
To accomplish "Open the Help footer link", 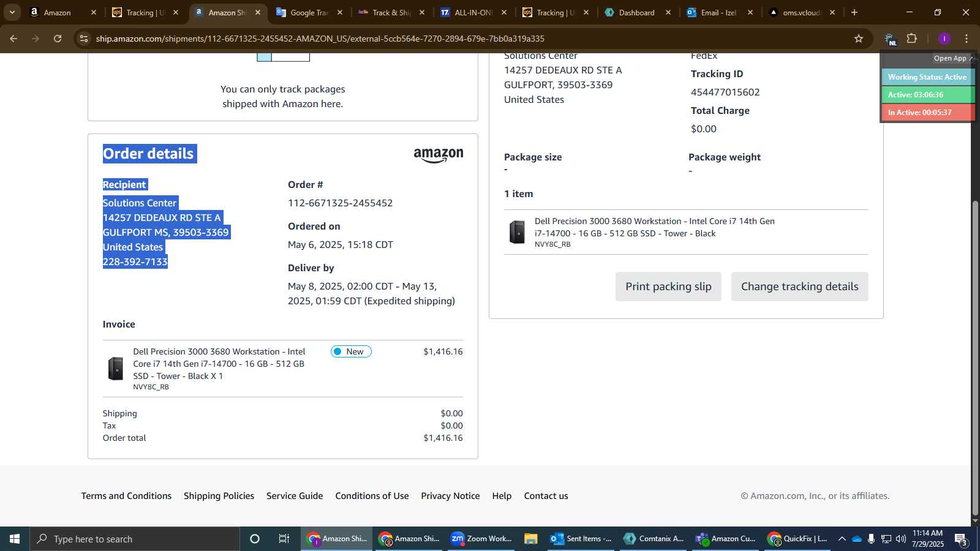I will pyautogui.click(x=502, y=496).
